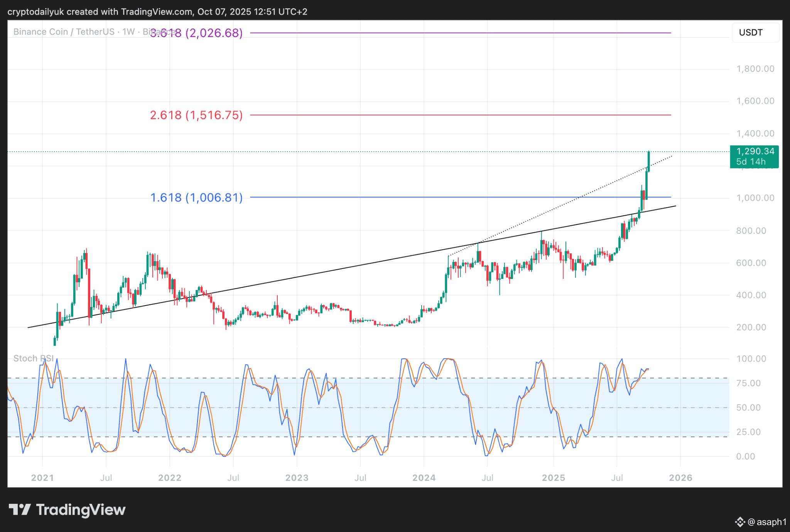790x532 pixels.
Task: Click the 1,800.00 price scale label
Action: click(755, 69)
